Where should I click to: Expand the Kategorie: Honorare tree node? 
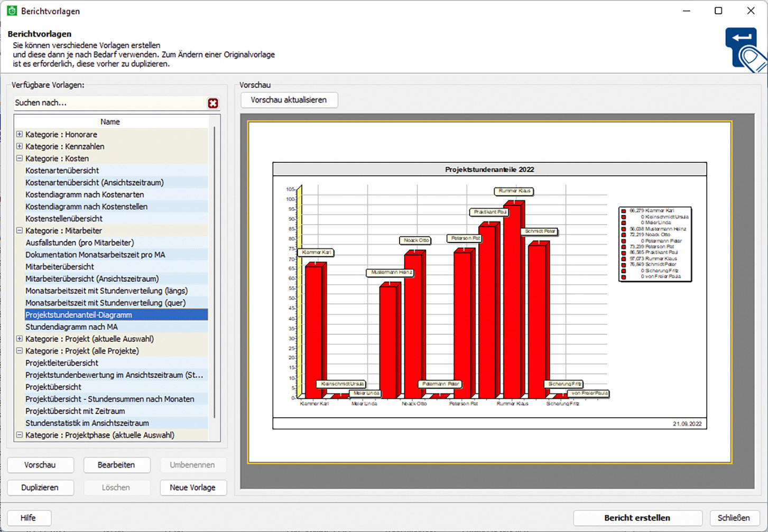19,134
